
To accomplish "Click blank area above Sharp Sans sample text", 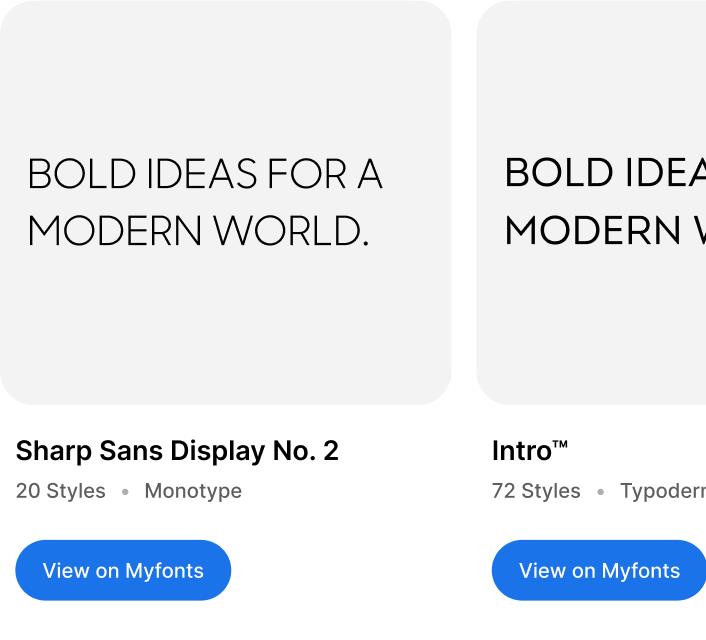I will 225,80.
